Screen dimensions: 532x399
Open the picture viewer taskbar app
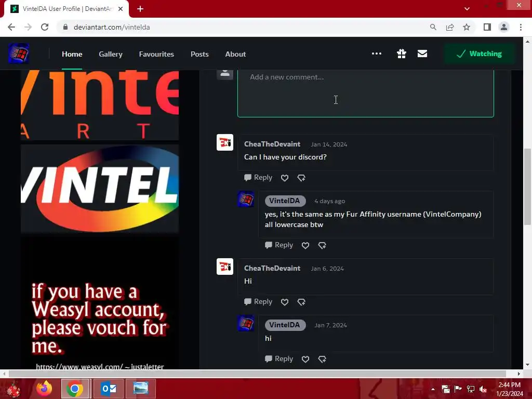tap(140, 389)
